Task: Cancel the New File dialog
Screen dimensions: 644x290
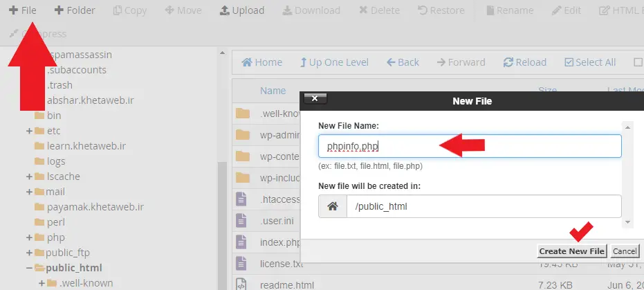Action: (x=624, y=251)
